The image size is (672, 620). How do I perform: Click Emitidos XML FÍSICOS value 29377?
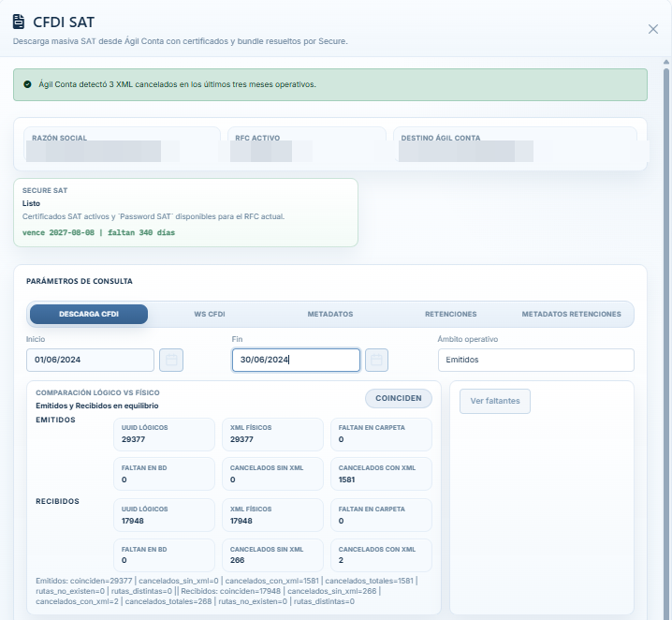[x=241, y=439]
